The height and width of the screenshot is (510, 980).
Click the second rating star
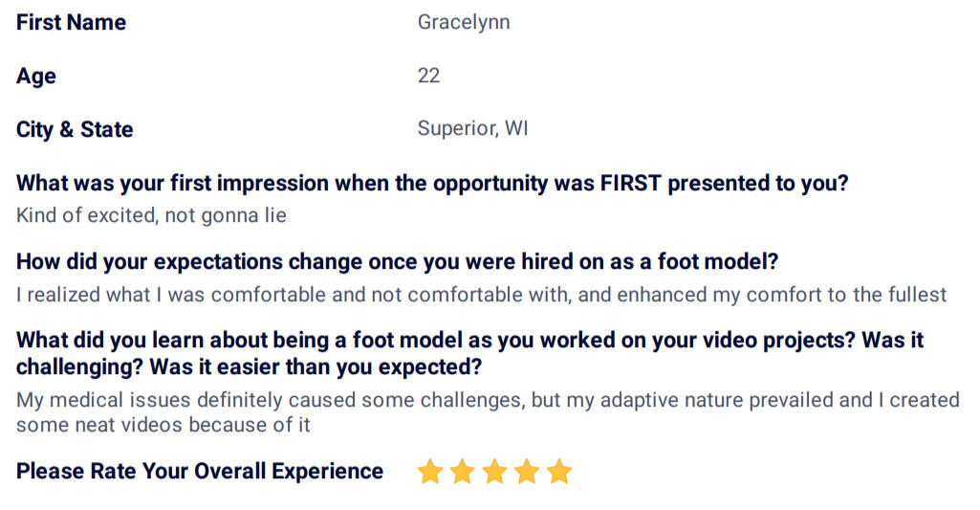[463, 471]
